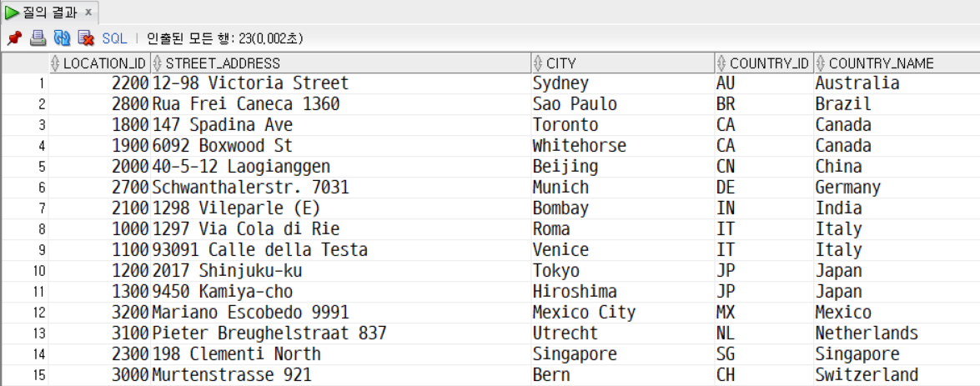980x386 pixels.
Task: Select the 질의 결과 tab
Action: (48, 12)
